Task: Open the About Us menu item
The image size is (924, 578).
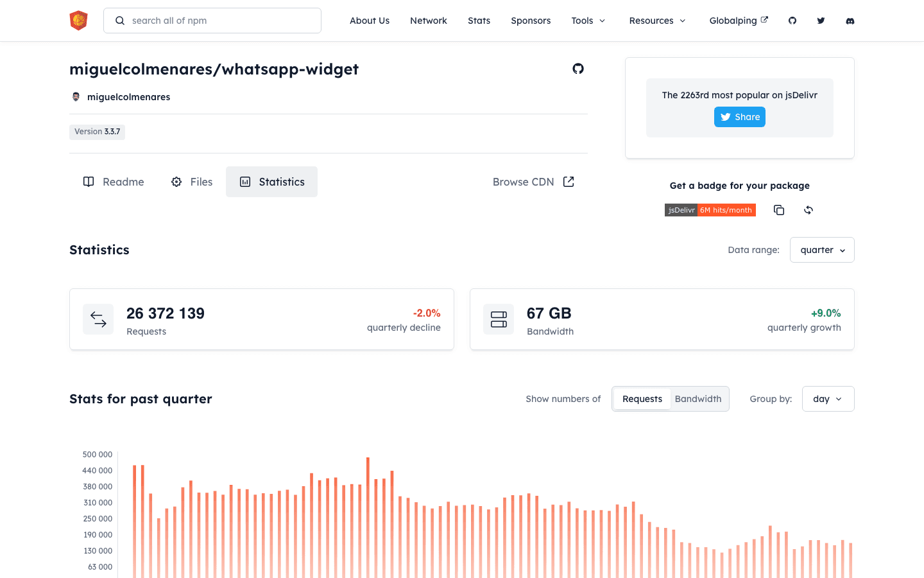Action: pyautogui.click(x=370, y=21)
